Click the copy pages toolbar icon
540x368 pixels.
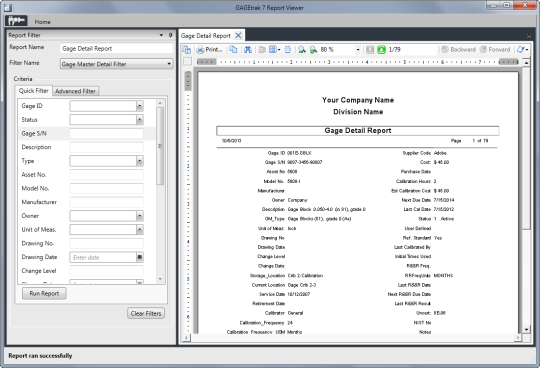[233, 50]
